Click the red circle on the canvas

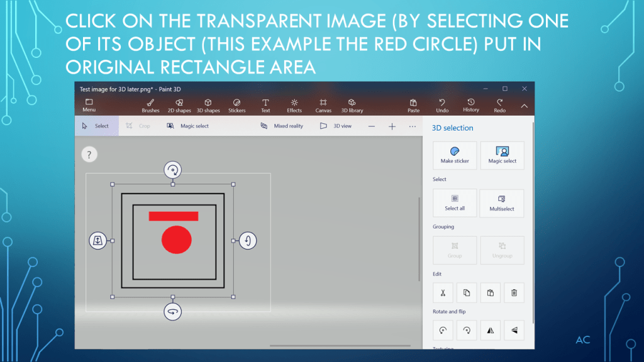tap(176, 241)
